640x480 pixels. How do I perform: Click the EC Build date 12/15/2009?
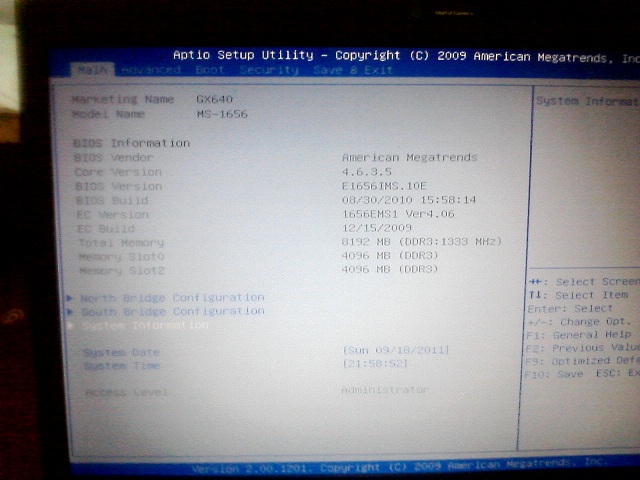tap(377, 228)
